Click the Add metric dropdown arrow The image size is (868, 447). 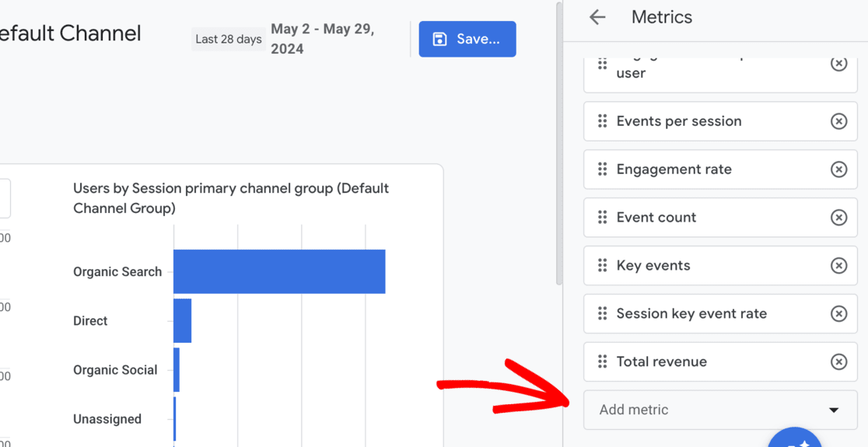(834, 410)
